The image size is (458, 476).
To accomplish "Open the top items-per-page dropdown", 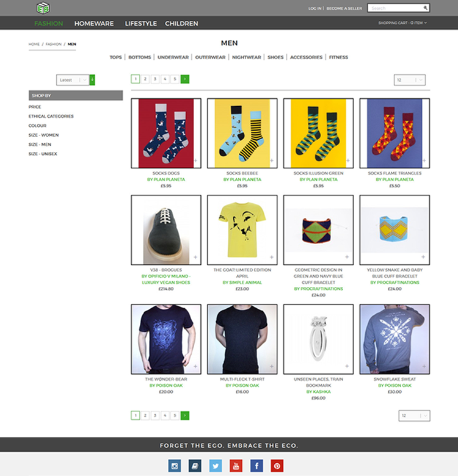I will 410,80.
